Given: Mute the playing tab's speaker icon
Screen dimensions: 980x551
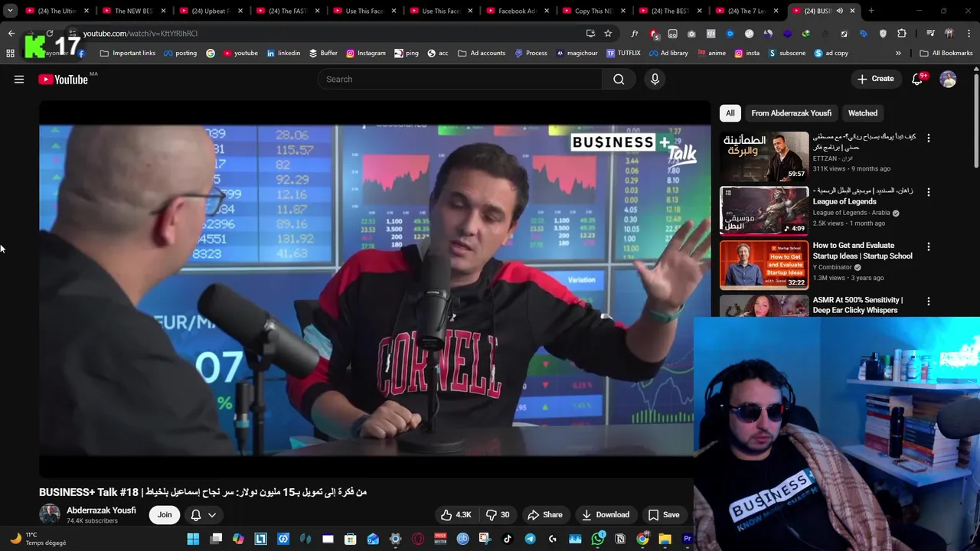Looking at the screenshot, I should pos(839,11).
